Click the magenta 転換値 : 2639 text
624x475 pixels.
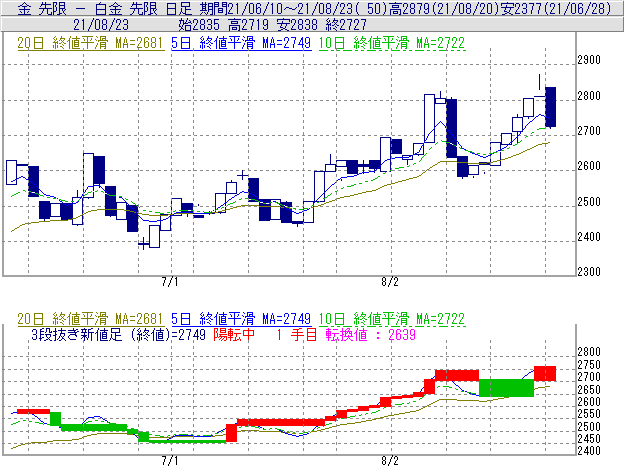click(370, 335)
